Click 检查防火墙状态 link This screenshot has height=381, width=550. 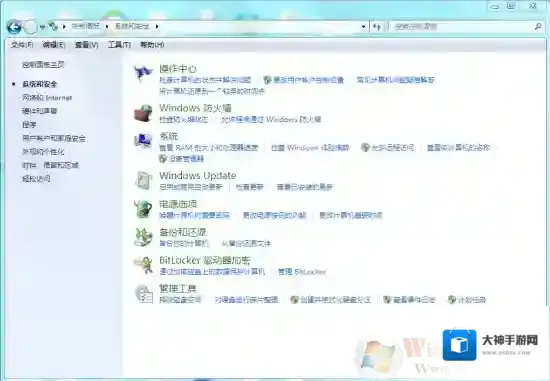(x=183, y=120)
